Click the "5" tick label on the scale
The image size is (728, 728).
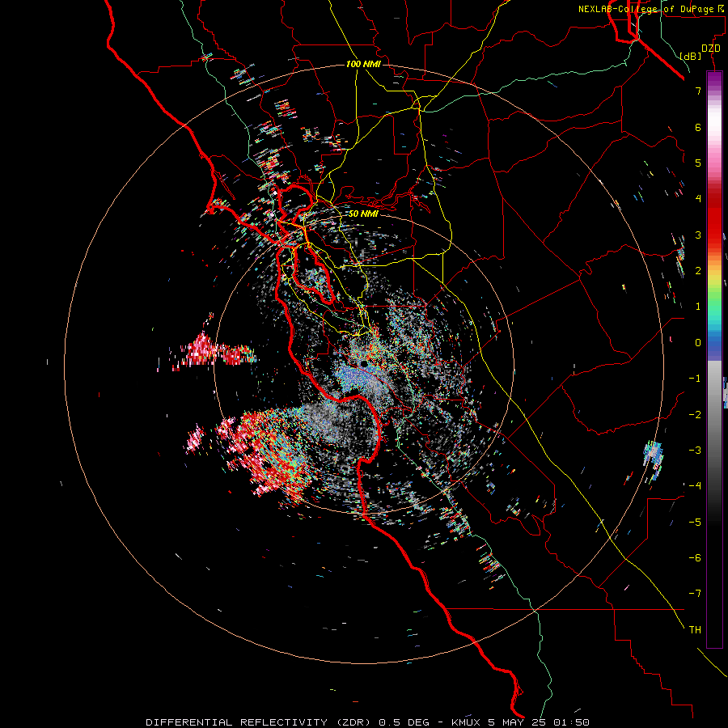(698, 163)
